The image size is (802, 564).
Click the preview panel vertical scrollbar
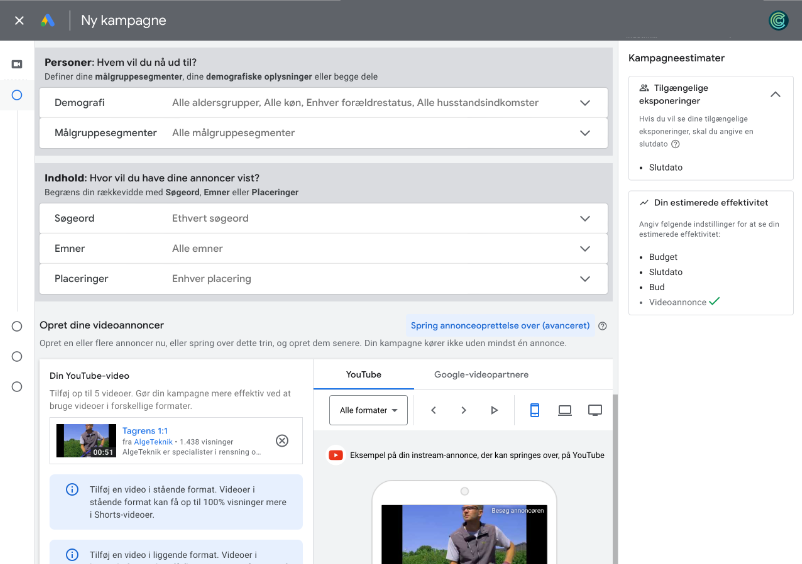[x=615, y=479]
